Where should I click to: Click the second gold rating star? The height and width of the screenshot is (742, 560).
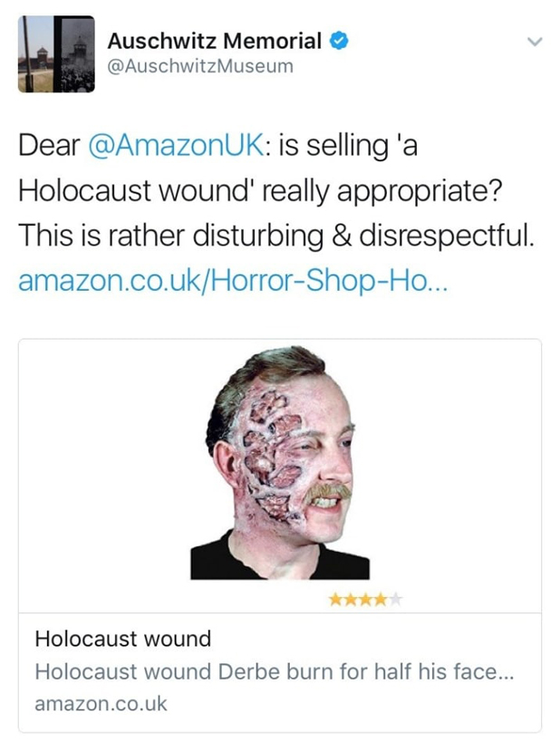[351, 601]
